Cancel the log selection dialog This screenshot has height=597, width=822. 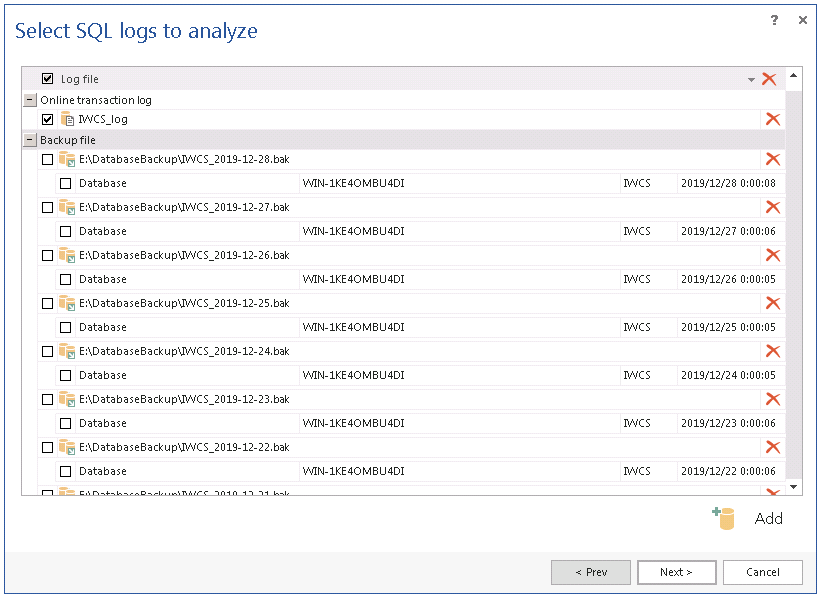(763, 572)
